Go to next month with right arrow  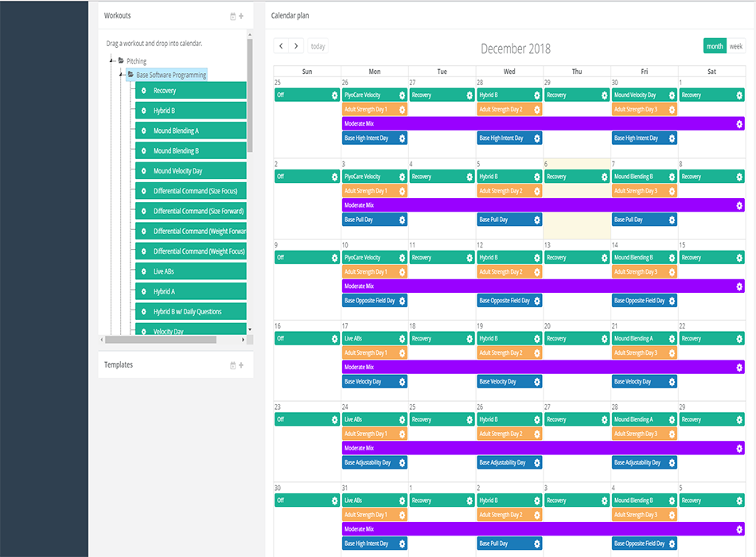tap(296, 46)
